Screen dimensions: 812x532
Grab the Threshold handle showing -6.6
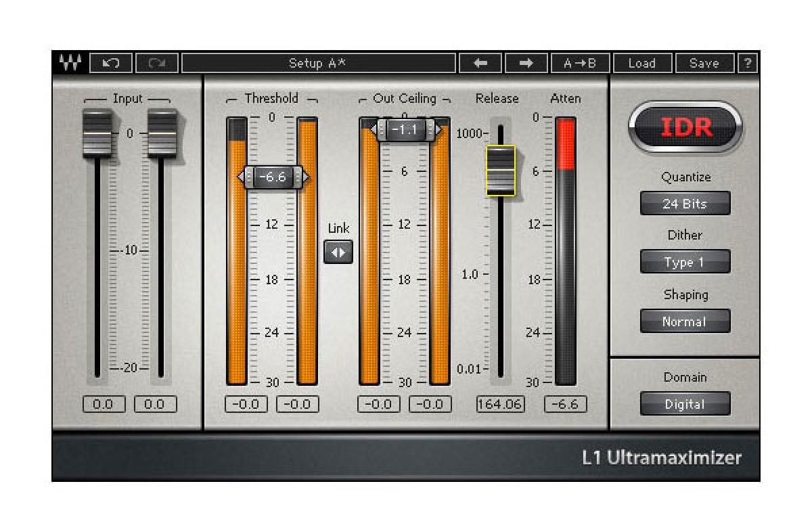click(x=274, y=177)
